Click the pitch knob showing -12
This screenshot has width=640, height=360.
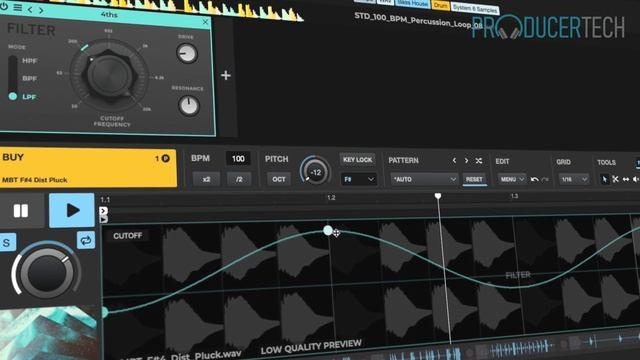coord(315,172)
